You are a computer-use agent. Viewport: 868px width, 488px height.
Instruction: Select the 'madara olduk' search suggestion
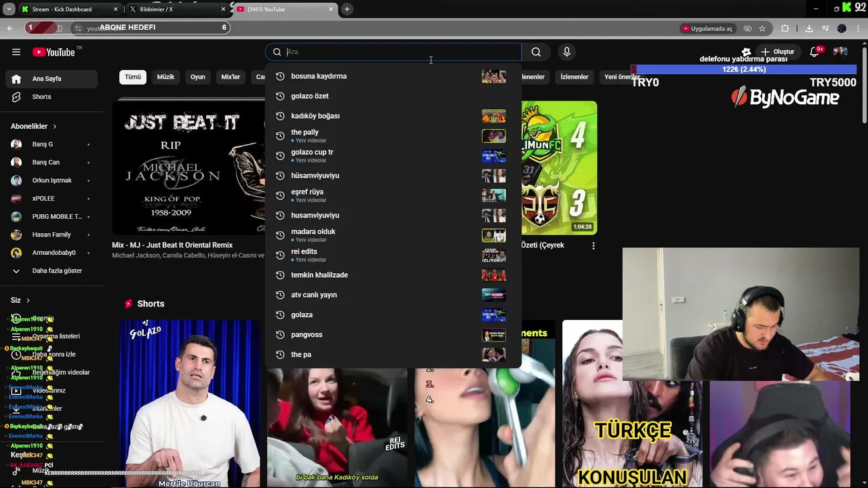coord(393,235)
